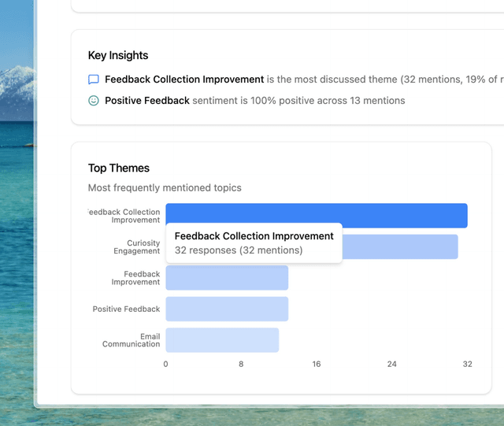Select the Positive Feedback bar in chart
This screenshot has width=504, height=426.
(227, 309)
